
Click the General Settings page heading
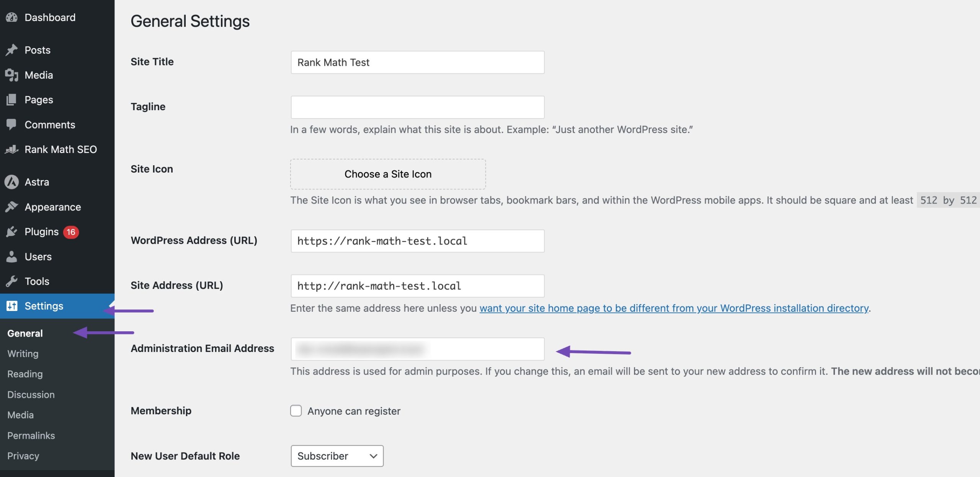coord(190,21)
